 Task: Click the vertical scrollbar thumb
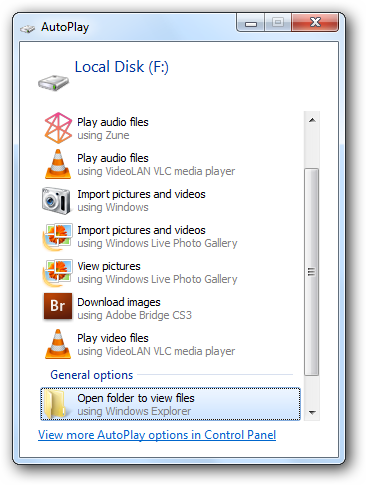[312, 272]
